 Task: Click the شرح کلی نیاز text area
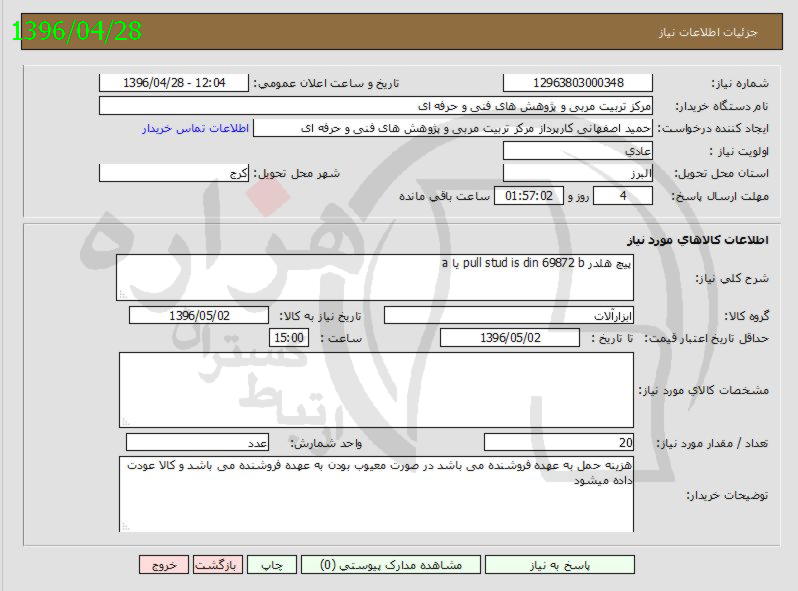(376, 277)
